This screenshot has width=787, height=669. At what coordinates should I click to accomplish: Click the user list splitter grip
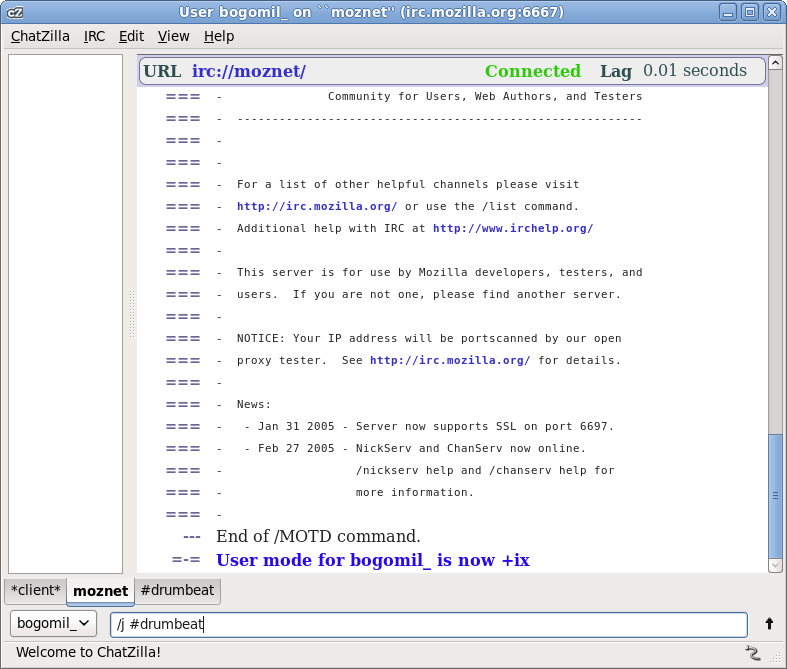pyautogui.click(x=132, y=314)
